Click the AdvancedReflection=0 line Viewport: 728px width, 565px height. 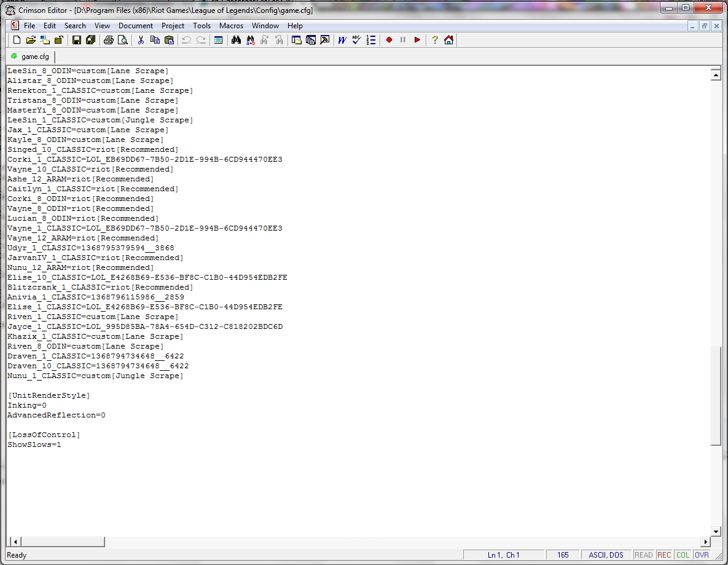tap(56, 416)
